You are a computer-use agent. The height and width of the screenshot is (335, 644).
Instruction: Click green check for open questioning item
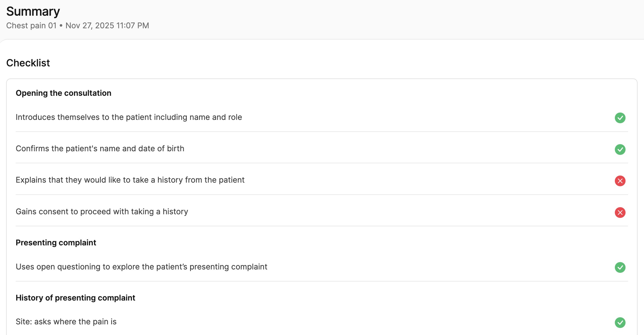coord(620,267)
